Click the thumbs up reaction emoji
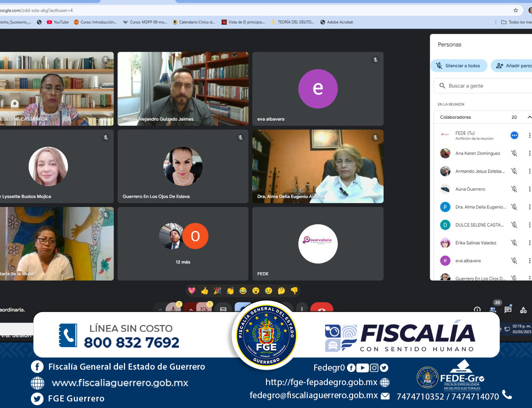The image size is (532, 408). (204, 291)
